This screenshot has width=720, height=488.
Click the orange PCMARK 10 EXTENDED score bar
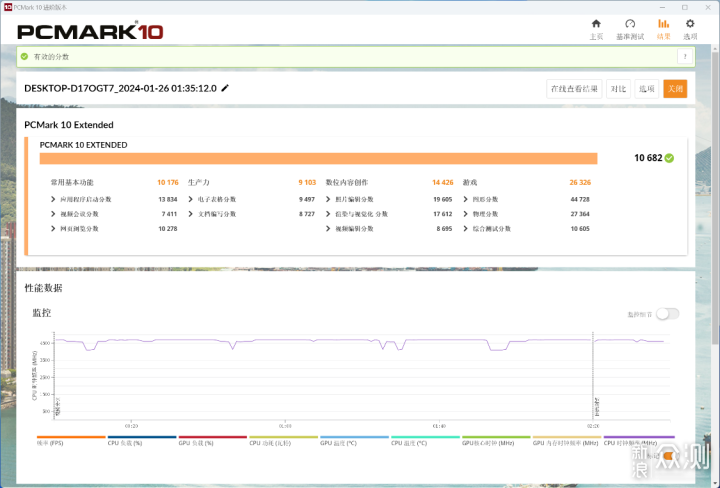(318, 158)
